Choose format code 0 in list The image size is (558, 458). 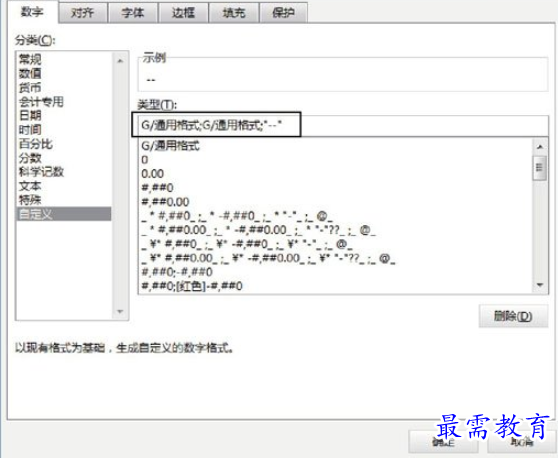tap(336, 160)
